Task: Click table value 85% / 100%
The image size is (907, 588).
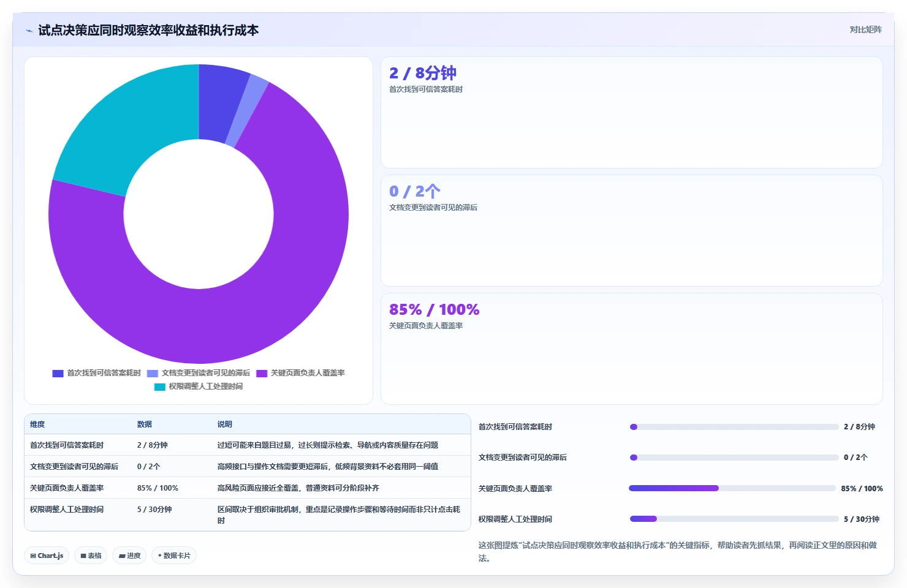Action: click(157, 488)
